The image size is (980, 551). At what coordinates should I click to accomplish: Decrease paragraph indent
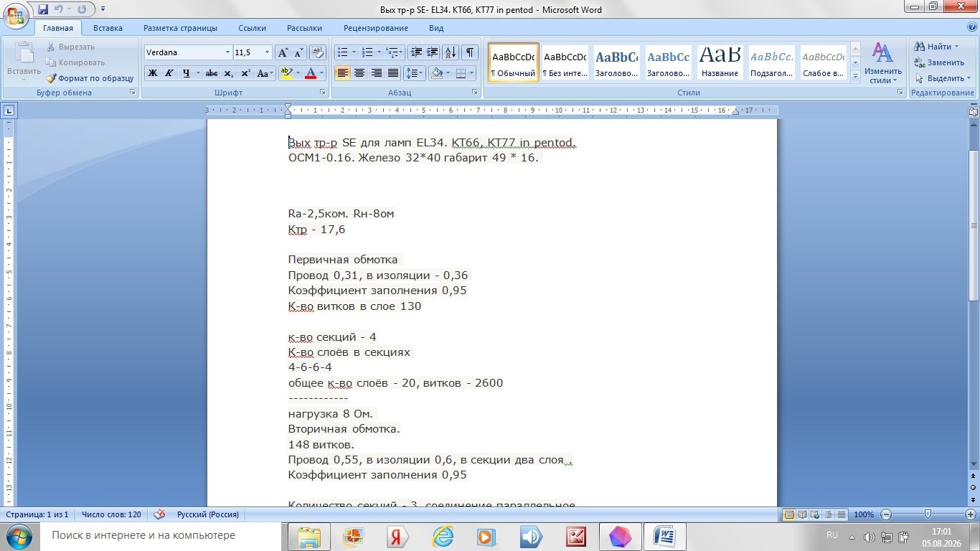coord(416,52)
